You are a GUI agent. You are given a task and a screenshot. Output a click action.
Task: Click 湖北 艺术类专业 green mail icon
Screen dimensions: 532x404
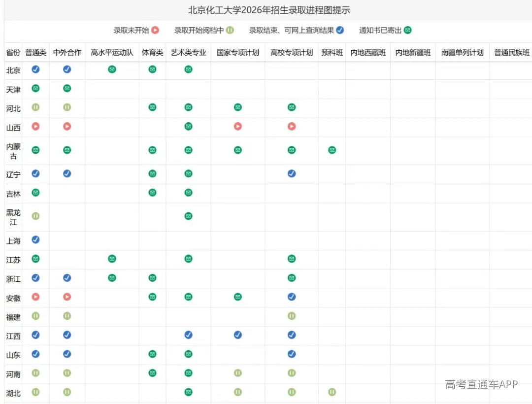coord(188,392)
